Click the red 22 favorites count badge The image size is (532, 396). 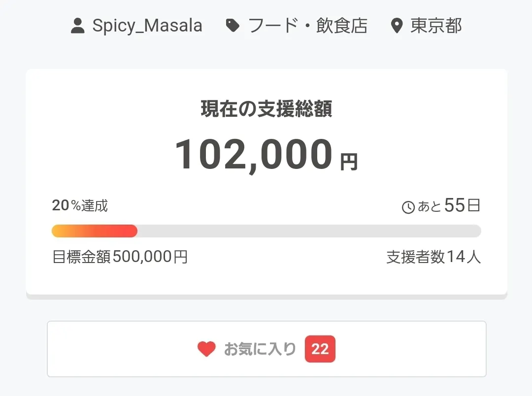[320, 349]
